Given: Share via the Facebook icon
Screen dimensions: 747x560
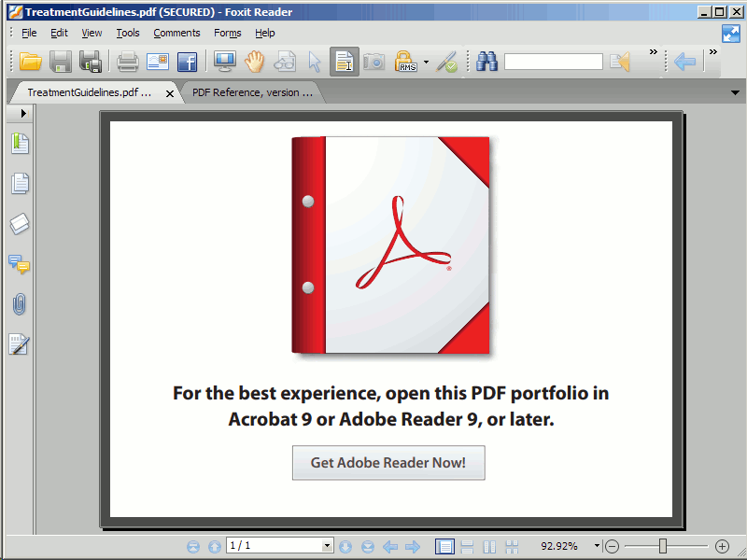Looking at the screenshot, I should [188, 62].
